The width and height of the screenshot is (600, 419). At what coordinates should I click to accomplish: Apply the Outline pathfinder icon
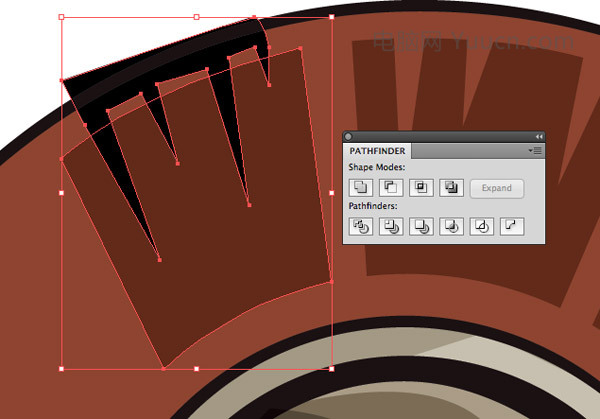[481, 226]
